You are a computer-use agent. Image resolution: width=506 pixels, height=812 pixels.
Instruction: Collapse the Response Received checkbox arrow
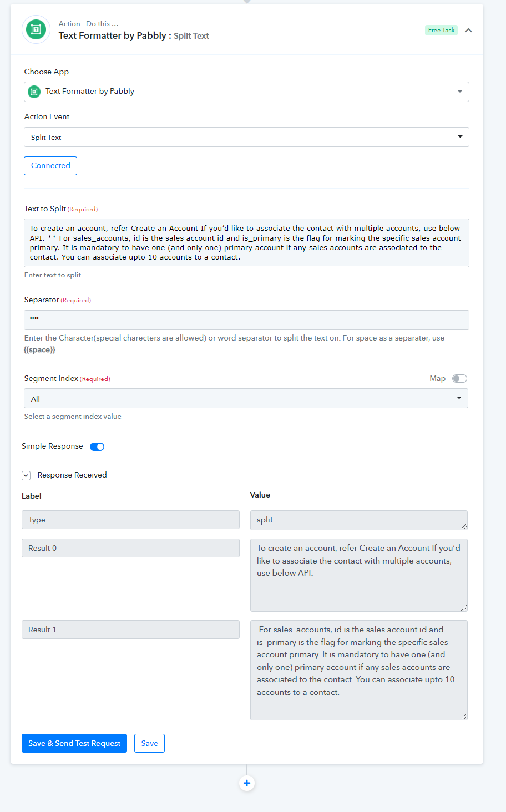point(26,475)
